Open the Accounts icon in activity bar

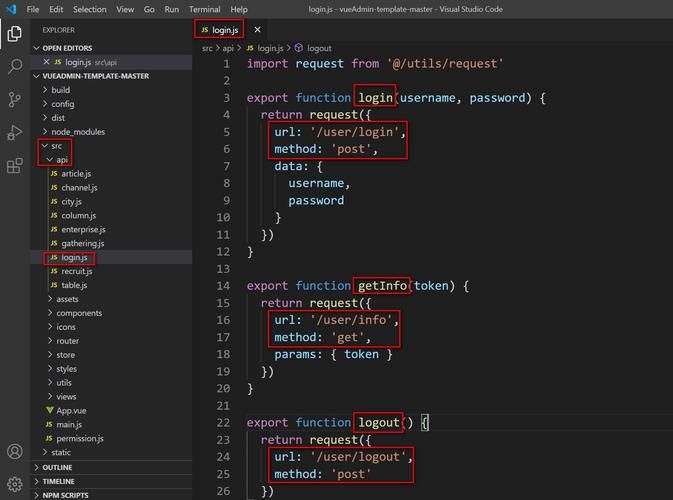point(15,451)
